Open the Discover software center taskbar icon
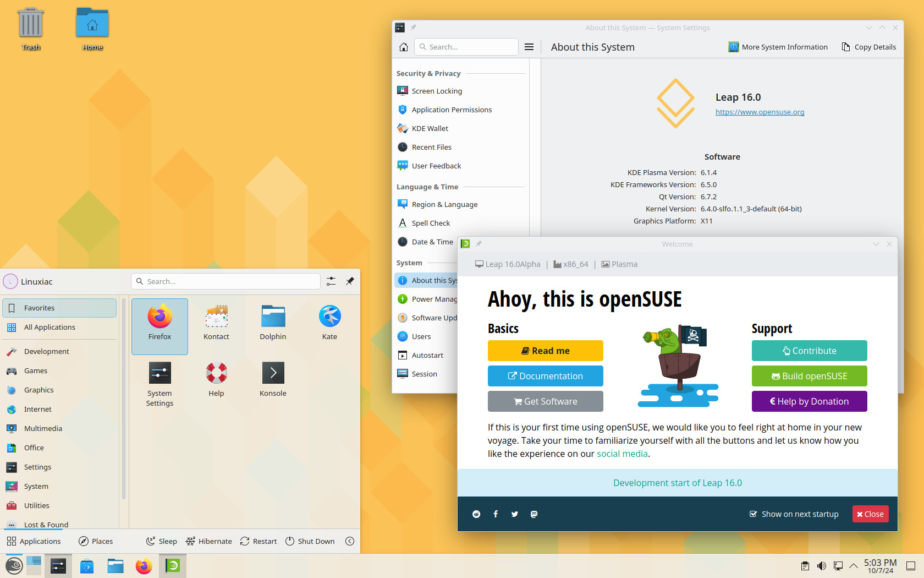 tap(87, 566)
